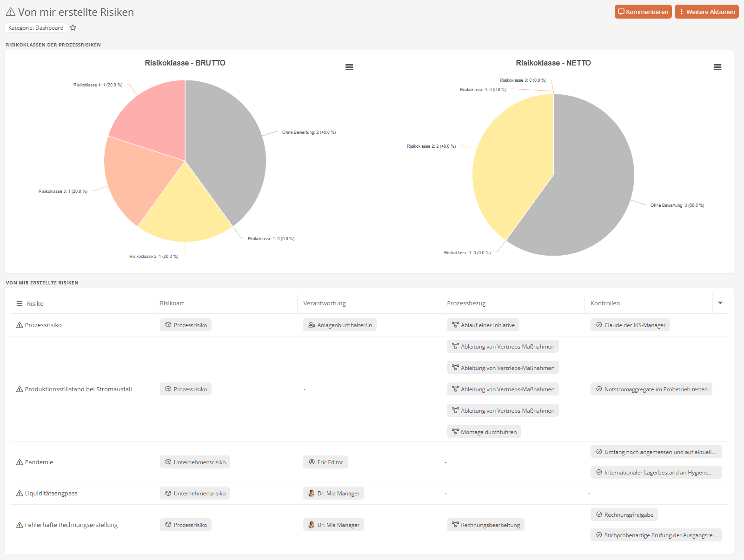Click the 'Ohne Bewertung: 3 (60.0 %)' label
Image resolution: width=744 pixels, height=560 pixels.
677,205
